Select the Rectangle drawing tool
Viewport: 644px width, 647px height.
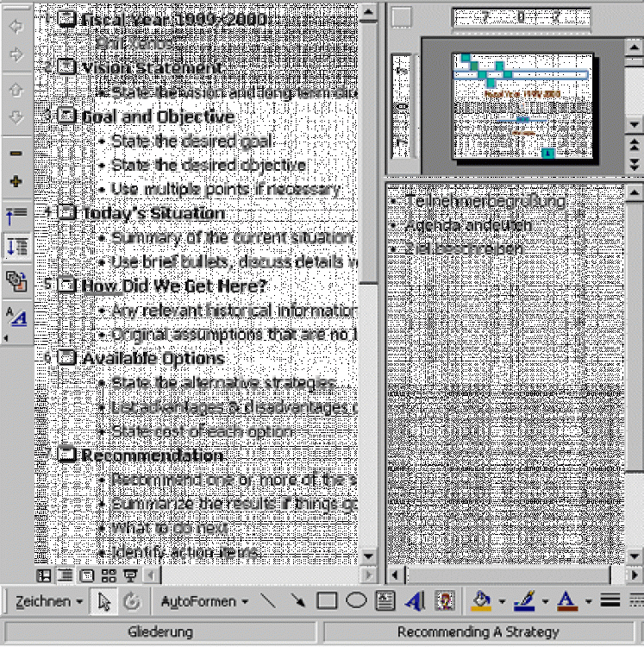[x=327, y=600]
